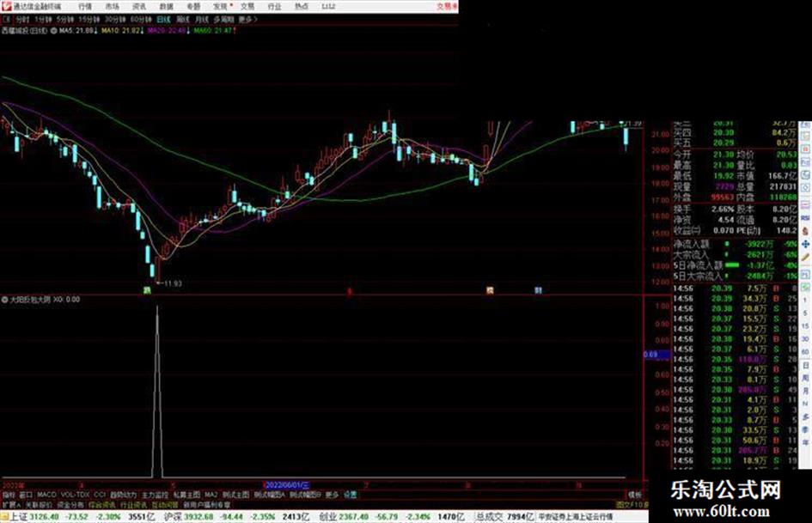Click the yellow icon left of the 上证 index
This screenshot has height=523, width=812.
pos(4,517)
